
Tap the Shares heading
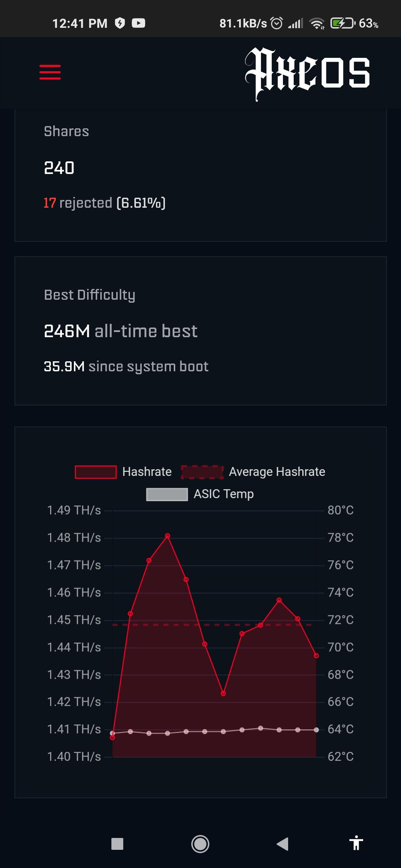66,131
